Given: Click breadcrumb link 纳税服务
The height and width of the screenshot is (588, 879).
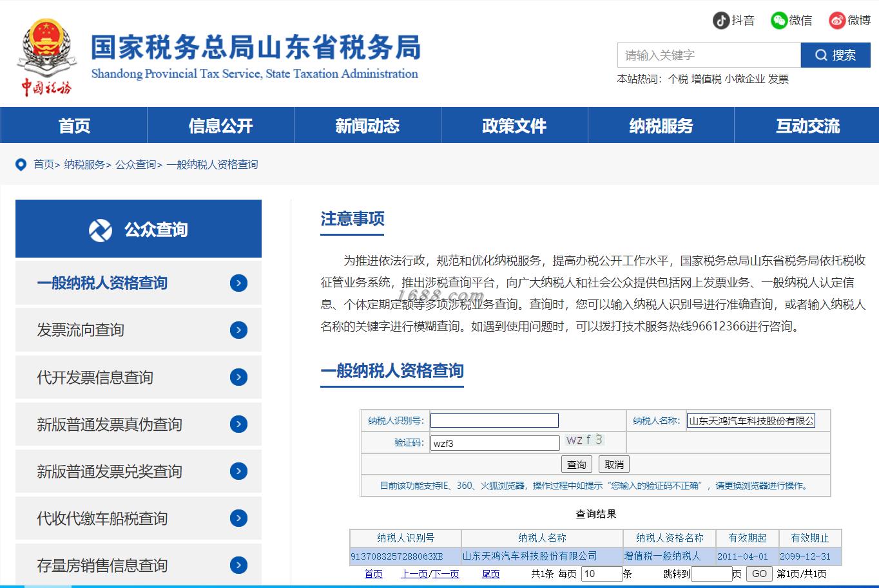Looking at the screenshot, I should pyautogui.click(x=84, y=164).
